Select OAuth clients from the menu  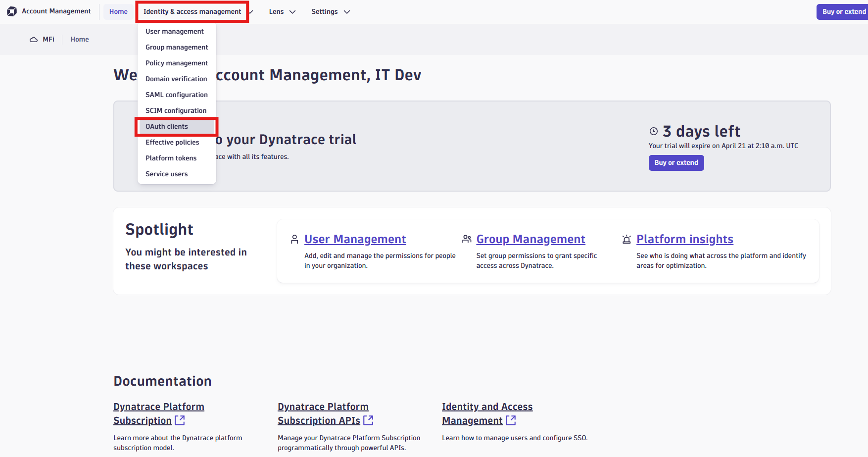(x=167, y=127)
